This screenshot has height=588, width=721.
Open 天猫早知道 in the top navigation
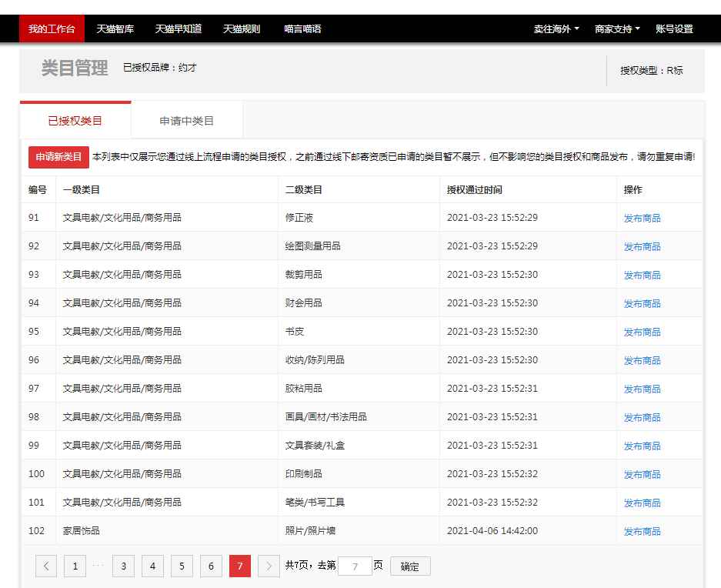click(x=179, y=29)
